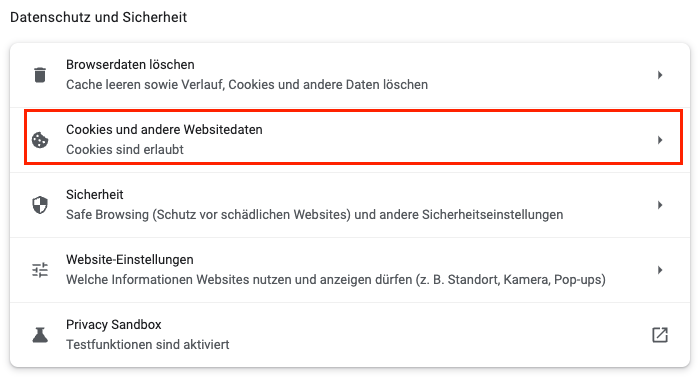
Task: Click the 'Cache leeren sowie Verlauf' description
Action: 247,84
